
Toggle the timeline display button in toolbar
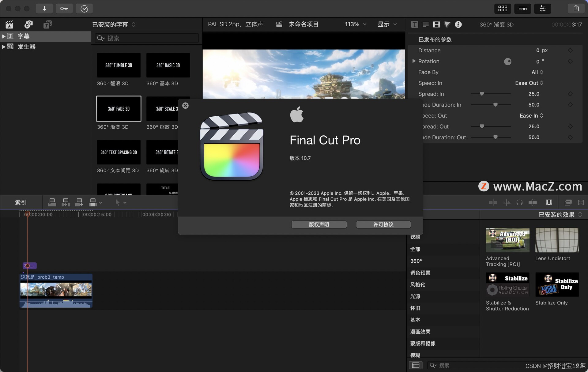pos(522,9)
